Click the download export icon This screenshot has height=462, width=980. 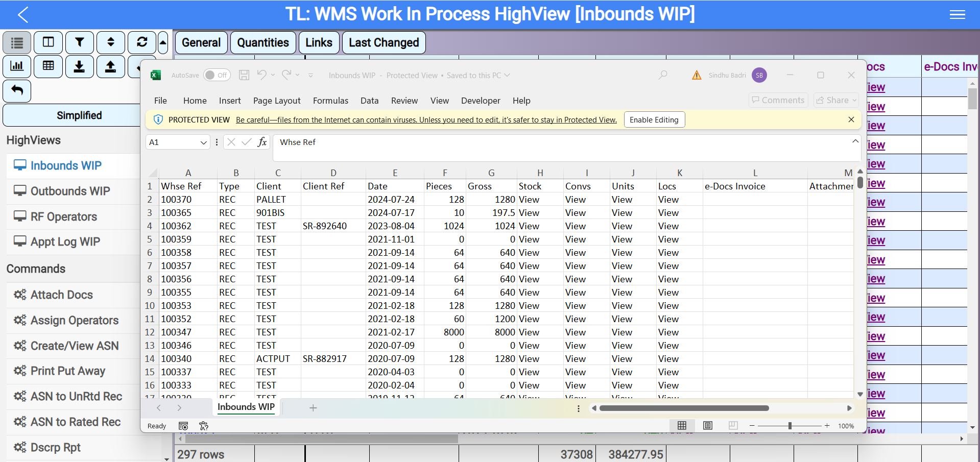(80, 67)
